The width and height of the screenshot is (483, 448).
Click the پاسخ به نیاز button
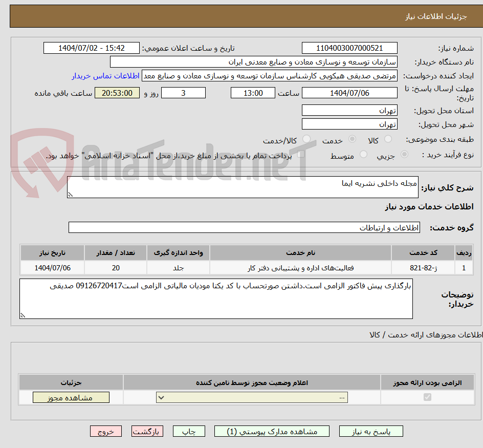(x=370, y=431)
